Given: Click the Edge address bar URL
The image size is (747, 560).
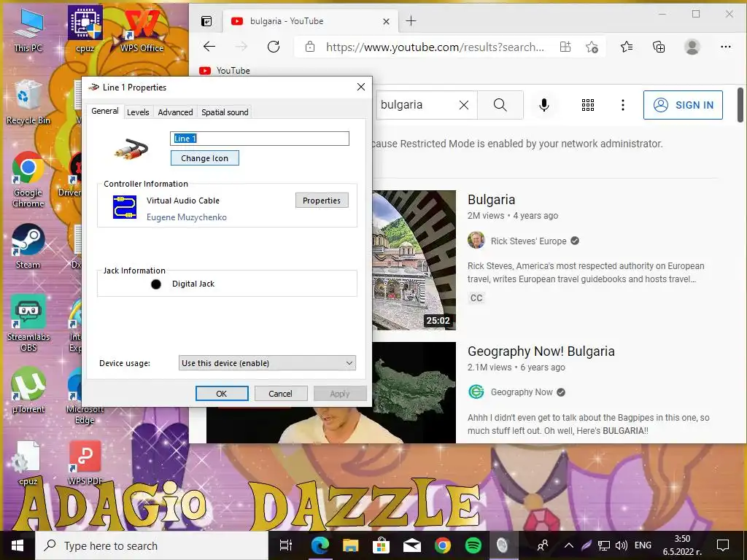Looking at the screenshot, I should tap(435, 47).
